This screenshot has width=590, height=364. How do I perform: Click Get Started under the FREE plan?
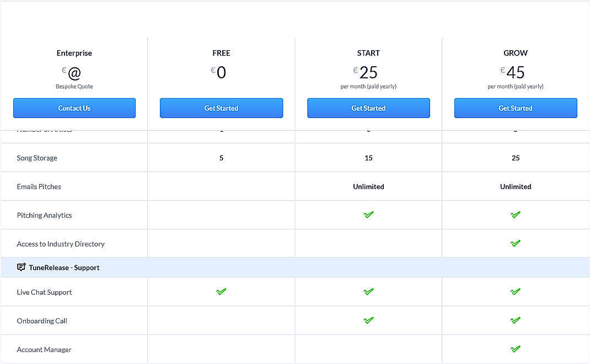pyautogui.click(x=221, y=108)
